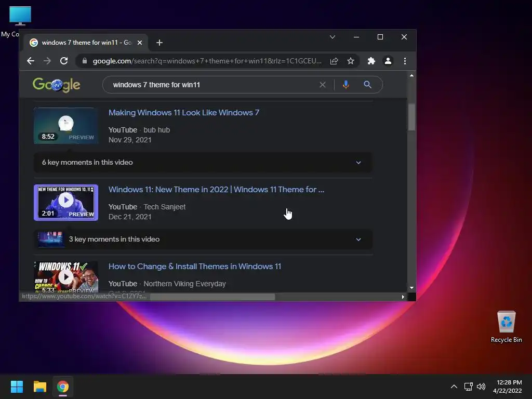532x399 pixels.
Task: Clear the search box with the X icon
Action: (322, 85)
